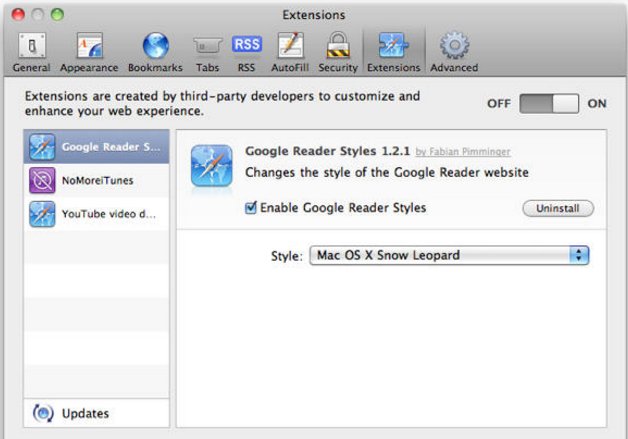Click 'Changes the style of the Google Reader website'

[x=387, y=172]
